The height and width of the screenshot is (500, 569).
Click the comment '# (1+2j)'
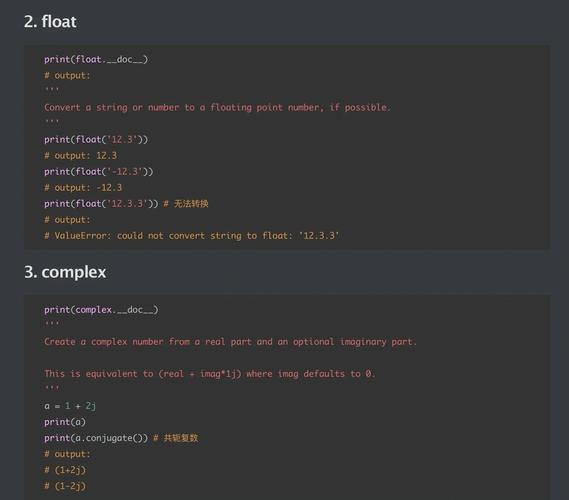pyautogui.click(x=65, y=470)
